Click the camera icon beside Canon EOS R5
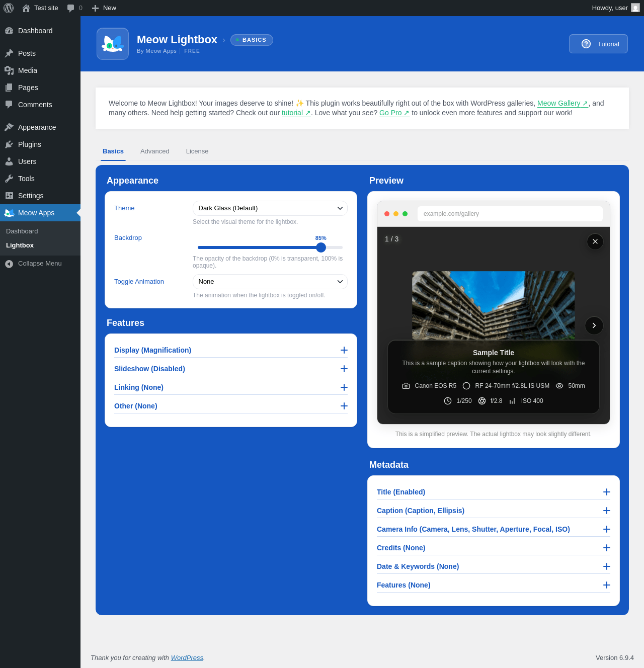 406,386
